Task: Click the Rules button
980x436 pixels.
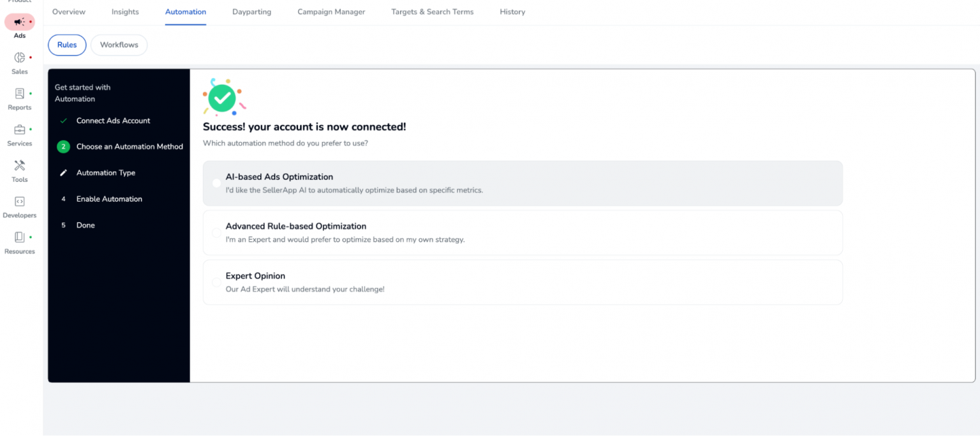Action: (x=67, y=45)
